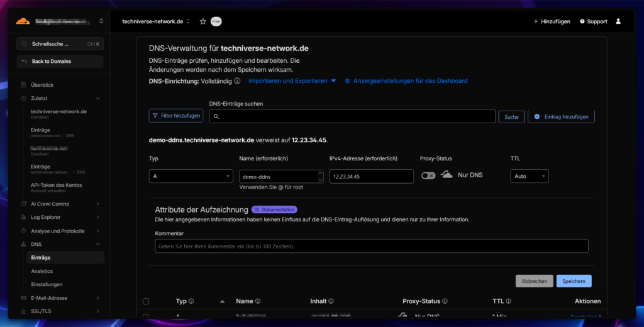644x327 pixels.
Task: Toggle the Proxy-Status switch
Action: [428, 176]
